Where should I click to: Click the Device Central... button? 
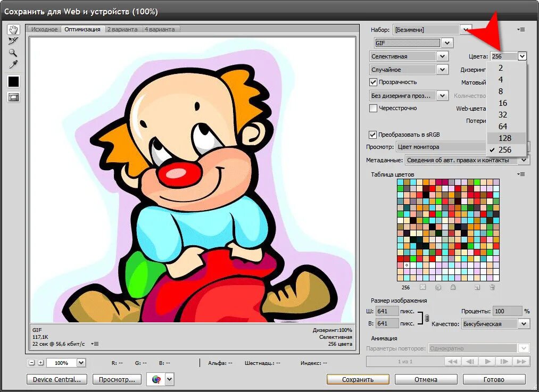point(57,379)
